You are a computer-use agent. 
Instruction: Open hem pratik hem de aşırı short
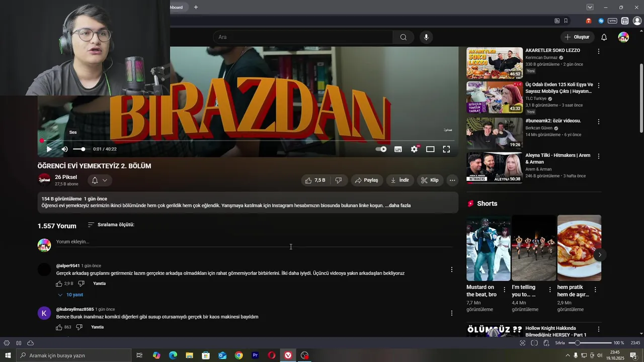pyautogui.click(x=579, y=248)
